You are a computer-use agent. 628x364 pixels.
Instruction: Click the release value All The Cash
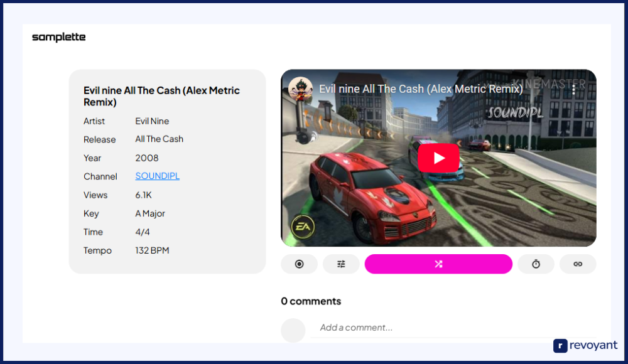(160, 139)
